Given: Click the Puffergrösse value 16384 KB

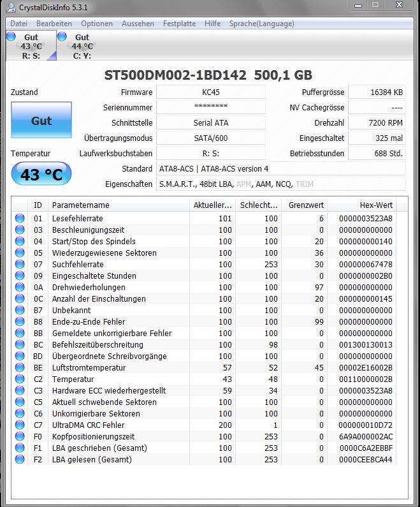Looking at the screenshot, I should point(377,92).
